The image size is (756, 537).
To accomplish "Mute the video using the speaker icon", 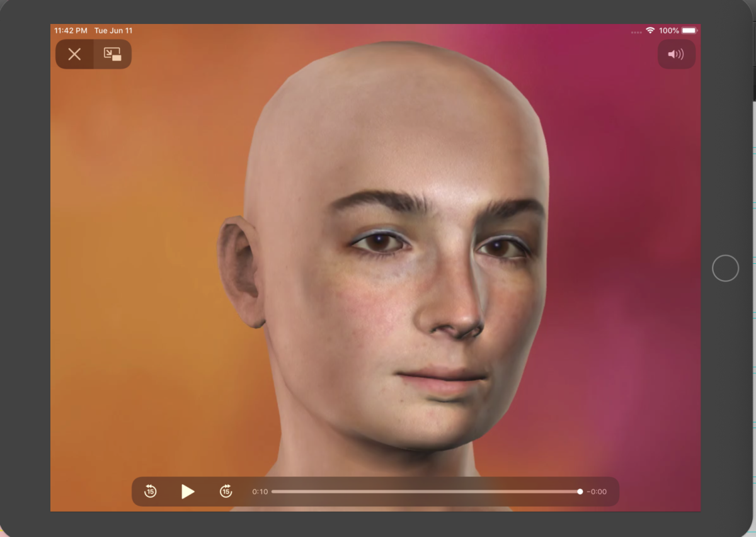I will 676,54.
